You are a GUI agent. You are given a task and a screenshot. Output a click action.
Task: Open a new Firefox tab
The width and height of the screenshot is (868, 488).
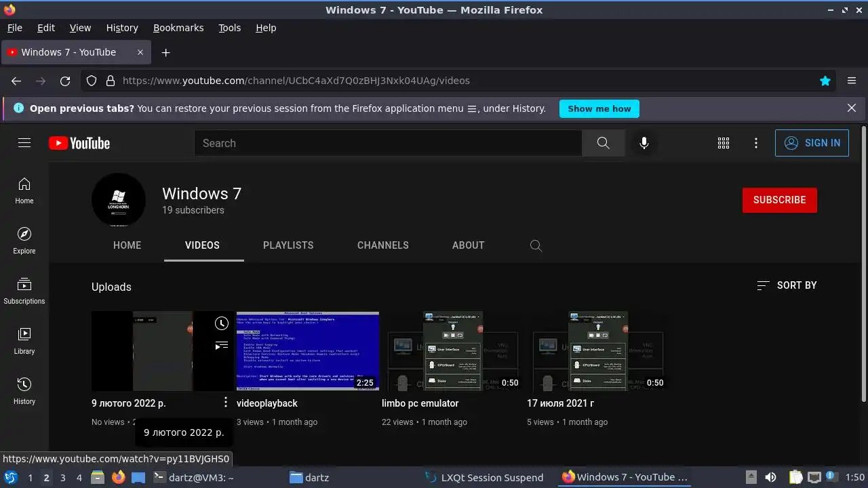[x=165, y=52]
